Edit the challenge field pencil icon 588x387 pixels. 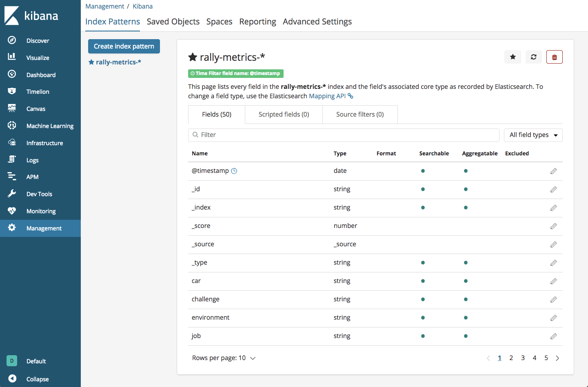[553, 300]
